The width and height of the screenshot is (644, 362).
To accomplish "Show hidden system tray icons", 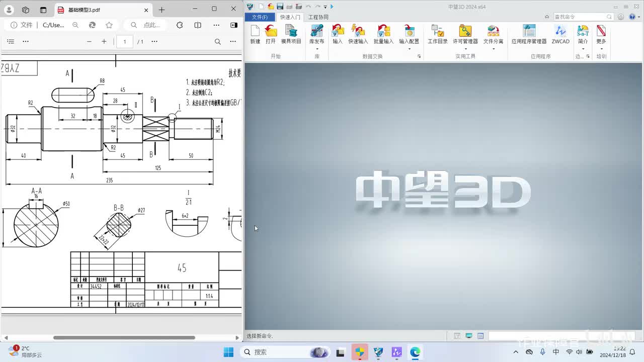I will (x=516, y=352).
